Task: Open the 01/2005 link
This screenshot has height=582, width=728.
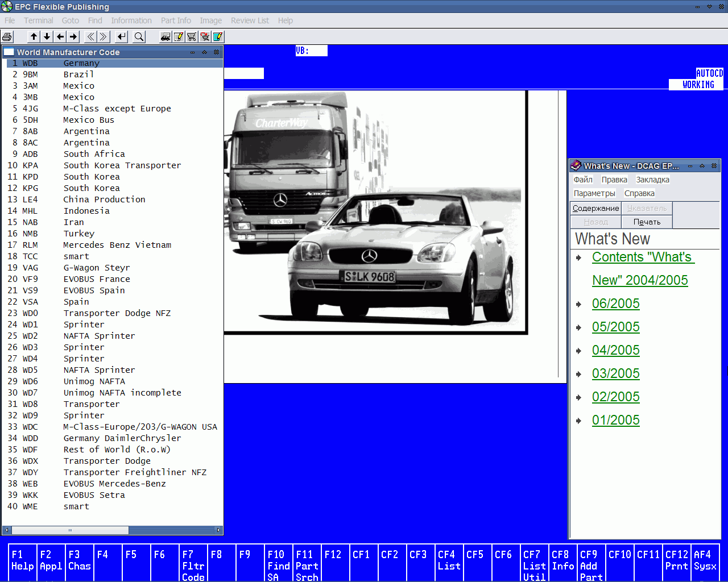Action: (616, 420)
